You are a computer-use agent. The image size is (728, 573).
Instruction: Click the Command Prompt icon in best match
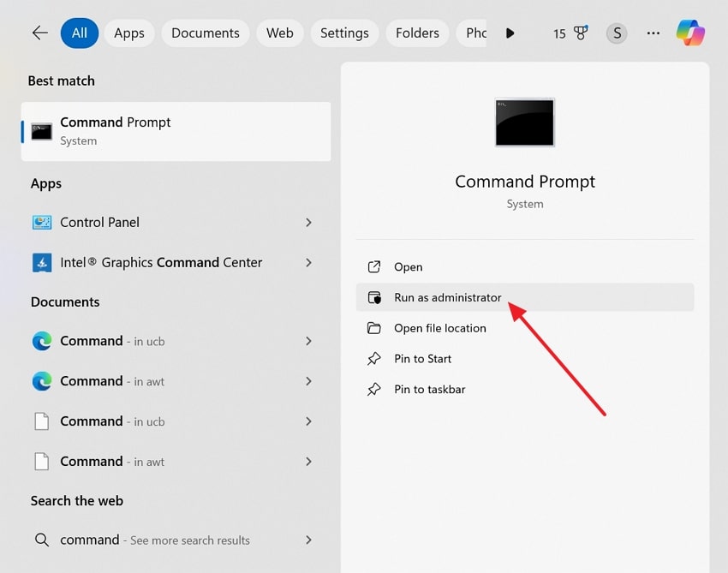point(41,131)
